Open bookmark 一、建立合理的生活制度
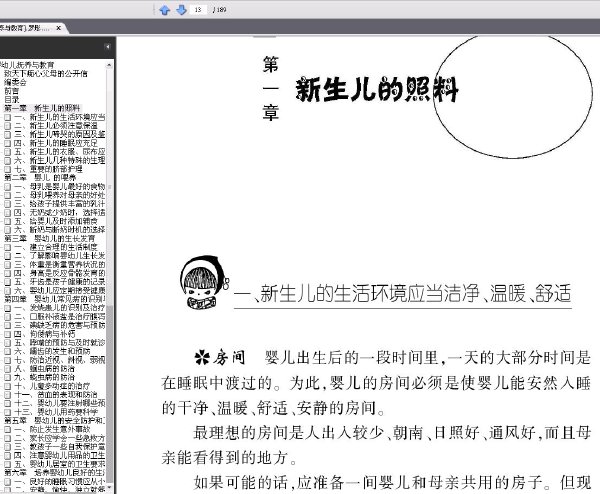The height and width of the screenshot is (494, 600). click(x=56, y=247)
